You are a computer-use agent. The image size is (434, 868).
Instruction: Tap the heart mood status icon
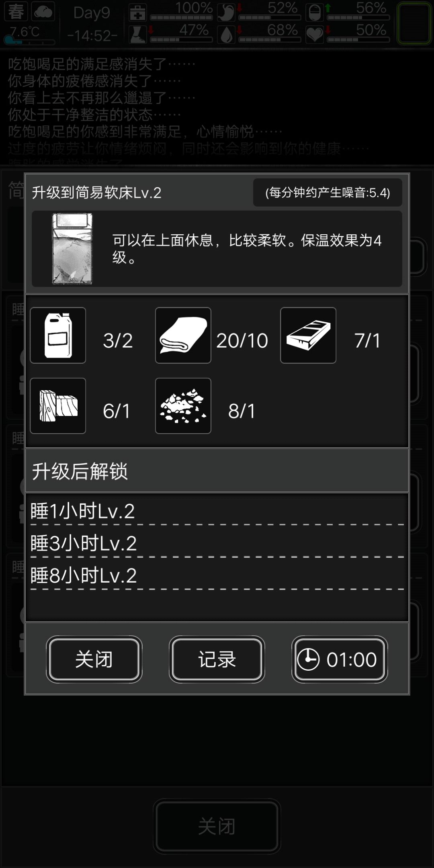tap(315, 35)
